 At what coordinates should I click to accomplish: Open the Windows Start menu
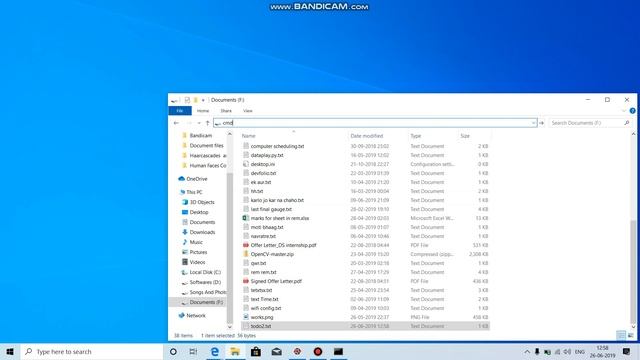pos(10,351)
